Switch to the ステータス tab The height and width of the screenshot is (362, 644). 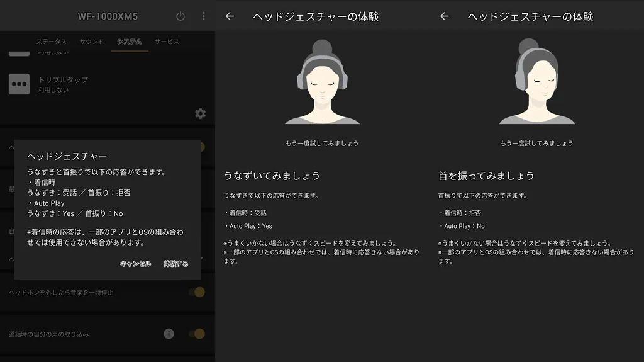click(51, 42)
